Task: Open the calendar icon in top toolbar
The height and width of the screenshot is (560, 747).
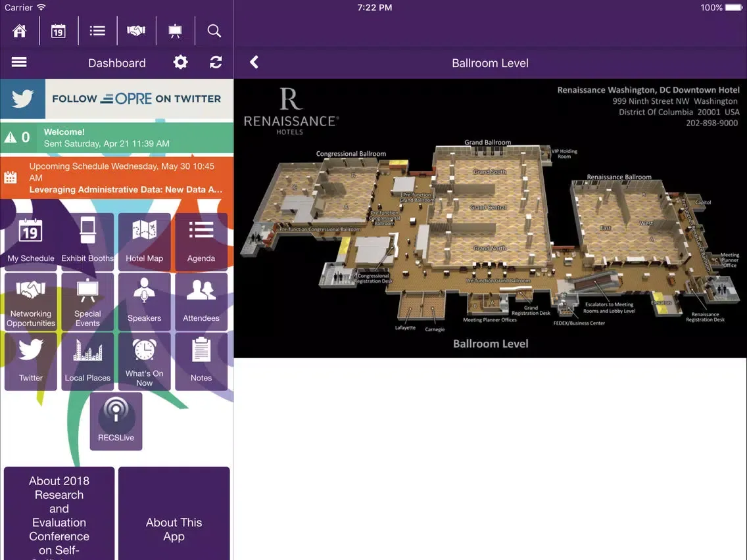Action: pyautogui.click(x=59, y=31)
